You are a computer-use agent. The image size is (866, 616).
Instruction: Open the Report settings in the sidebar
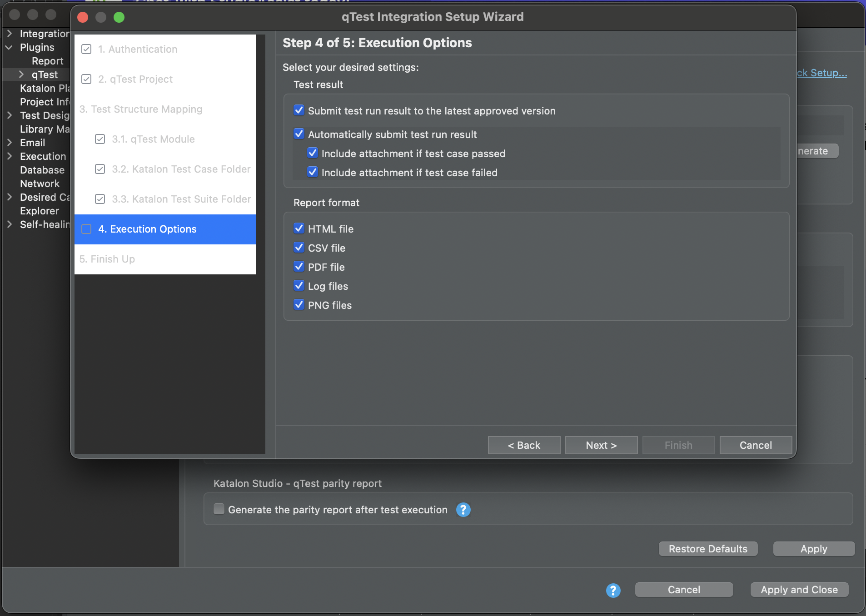tap(47, 60)
